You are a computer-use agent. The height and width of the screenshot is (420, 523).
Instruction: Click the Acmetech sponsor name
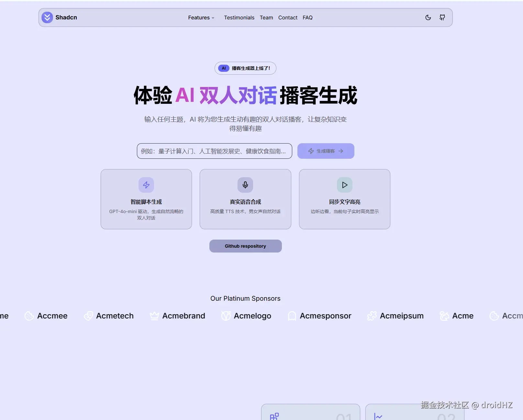(115, 316)
